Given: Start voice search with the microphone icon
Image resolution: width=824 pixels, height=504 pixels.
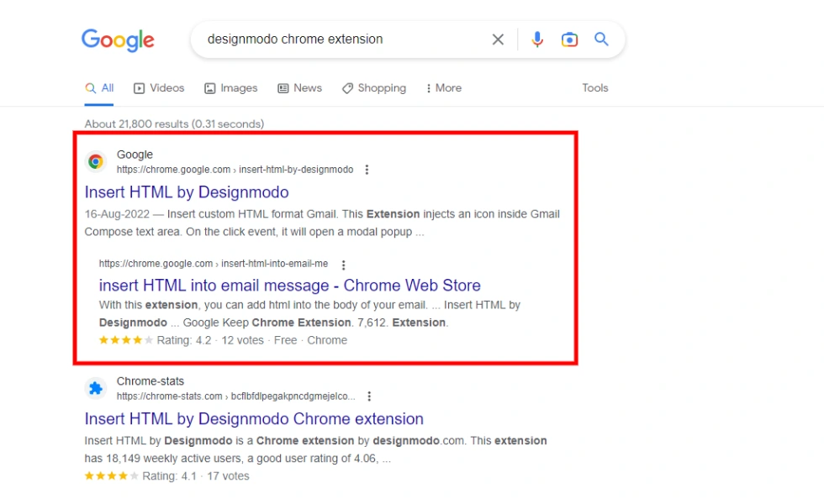Looking at the screenshot, I should tap(536, 39).
